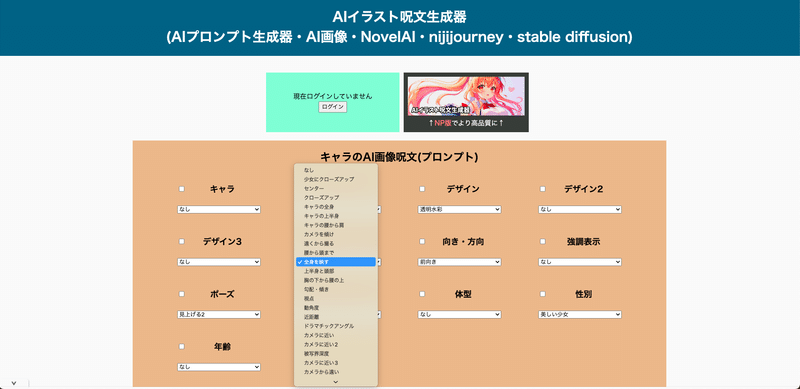
Task: Choose the 視点 option
Action: (336, 299)
